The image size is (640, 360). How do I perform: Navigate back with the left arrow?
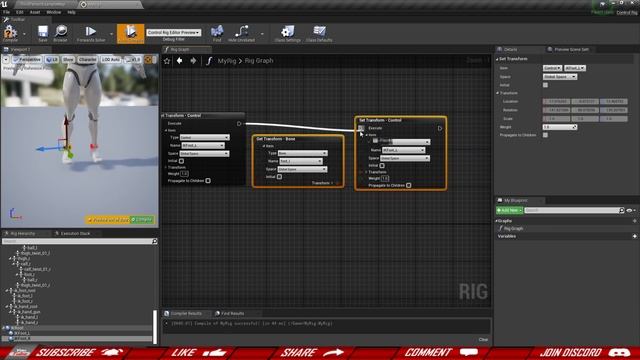click(180, 61)
